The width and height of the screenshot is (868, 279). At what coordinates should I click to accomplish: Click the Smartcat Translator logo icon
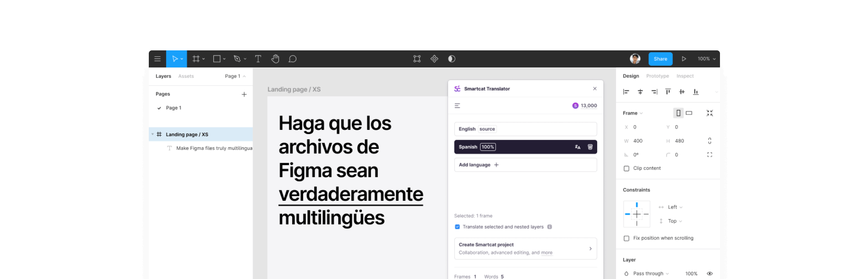click(x=457, y=89)
